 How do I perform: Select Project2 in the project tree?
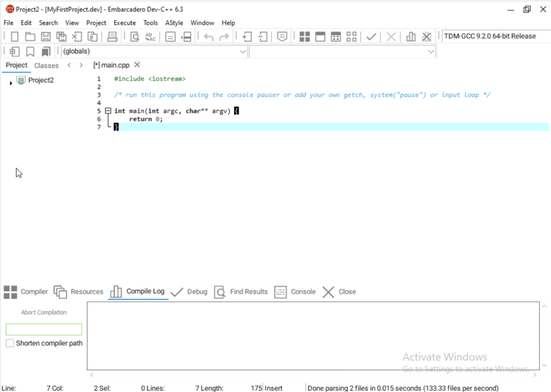(41, 80)
